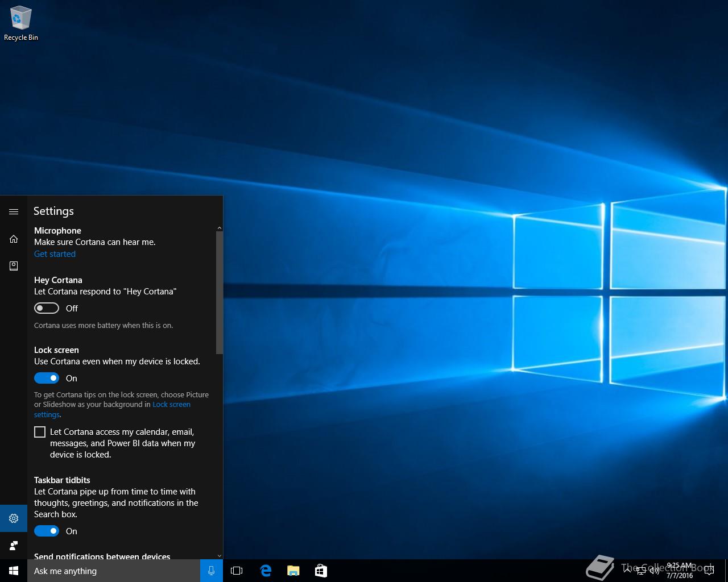Viewport: 728px width, 582px height.
Task: Click the scroll down arrow in settings
Action: tap(220, 555)
